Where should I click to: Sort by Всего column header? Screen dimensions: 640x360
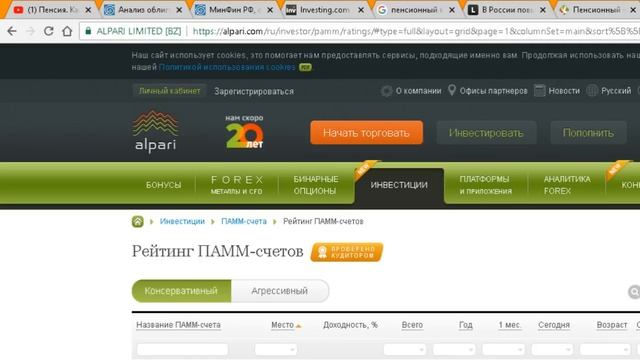[412, 325]
